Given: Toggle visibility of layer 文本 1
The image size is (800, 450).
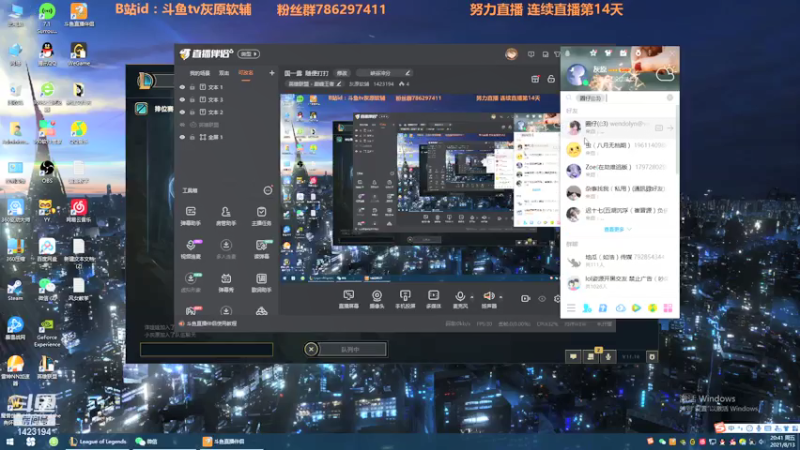Looking at the screenshot, I should (182, 87).
